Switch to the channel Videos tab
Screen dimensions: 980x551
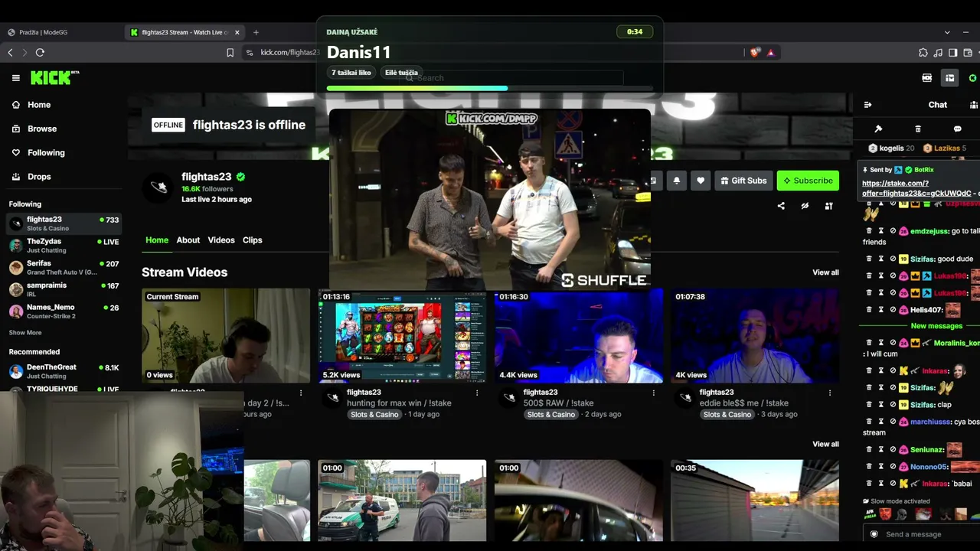(x=221, y=240)
